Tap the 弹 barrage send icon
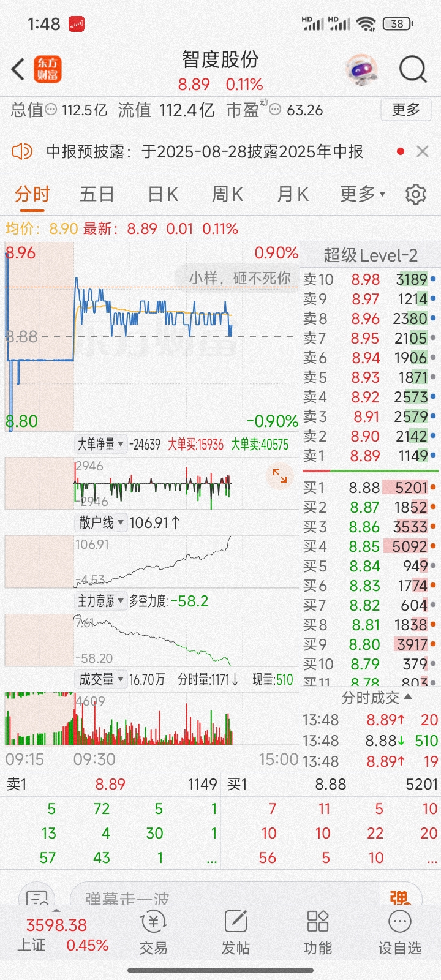Image resolution: width=441 pixels, height=980 pixels. click(x=399, y=897)
